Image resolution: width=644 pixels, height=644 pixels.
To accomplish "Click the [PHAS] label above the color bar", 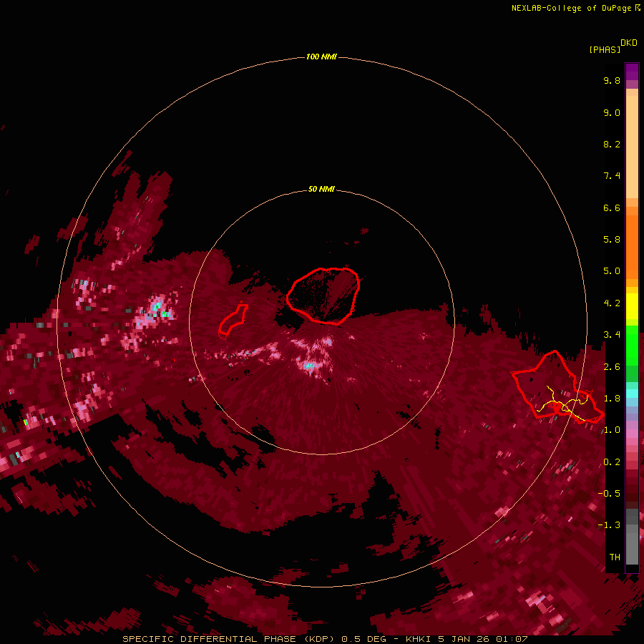I will tap(605, 49).
